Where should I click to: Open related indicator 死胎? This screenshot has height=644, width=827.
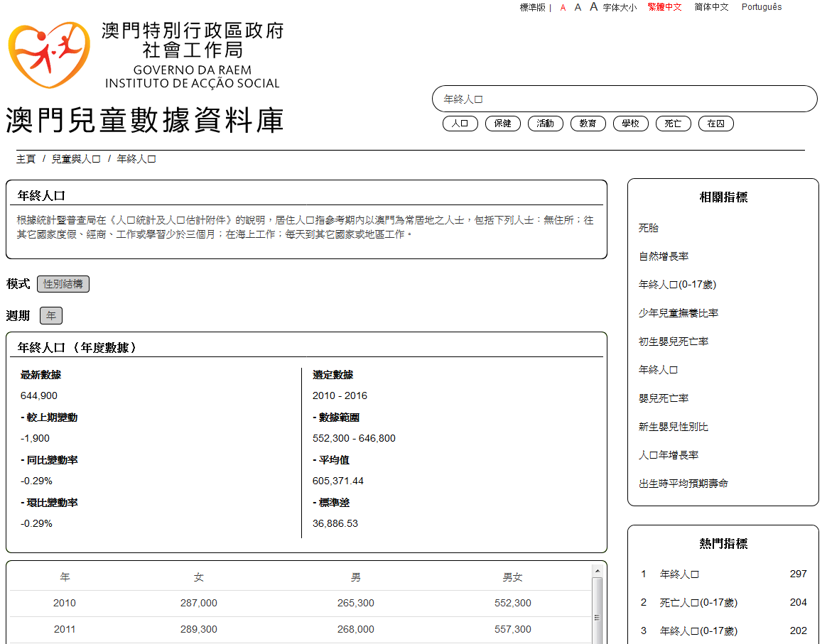pyautogui.click(x=648, y=228)
